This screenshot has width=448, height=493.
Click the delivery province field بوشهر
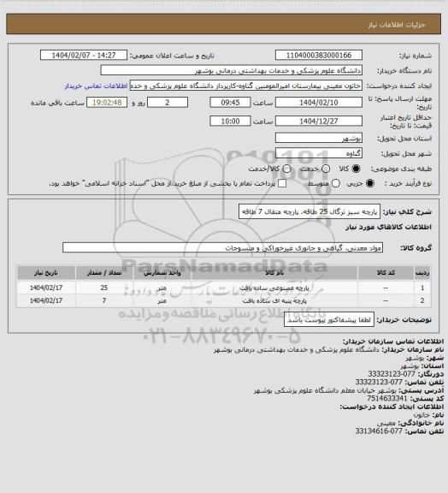(x=319, y=138)
